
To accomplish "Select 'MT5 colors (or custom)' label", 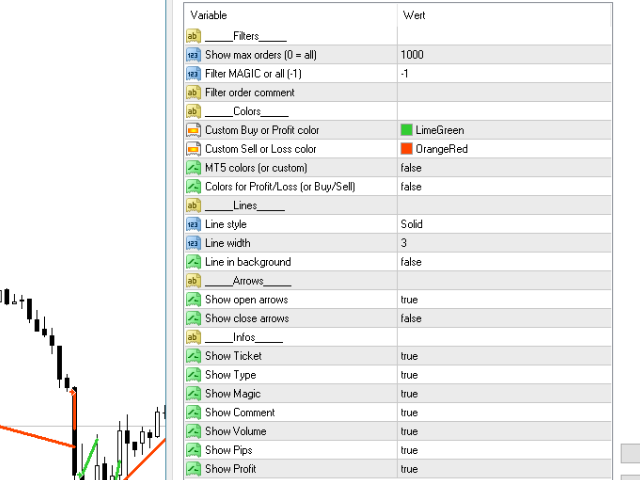I will coord(256,168).
